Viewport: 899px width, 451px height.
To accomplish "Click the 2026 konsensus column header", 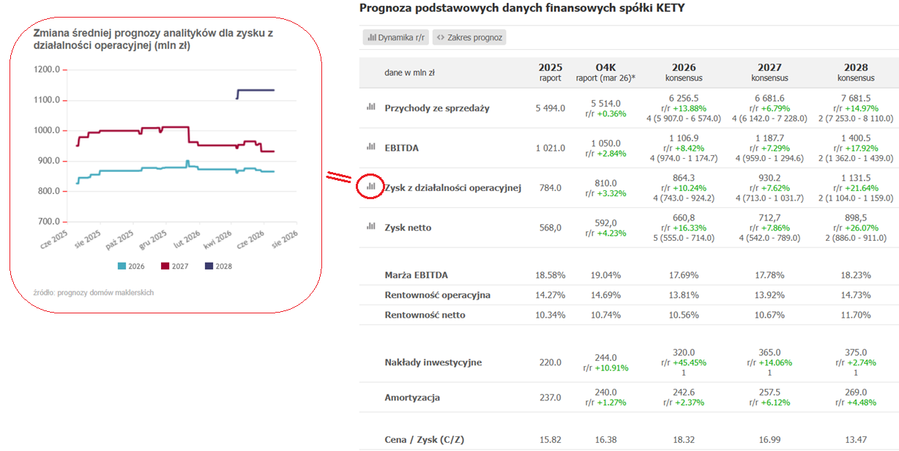I will [x=683, y=73].
